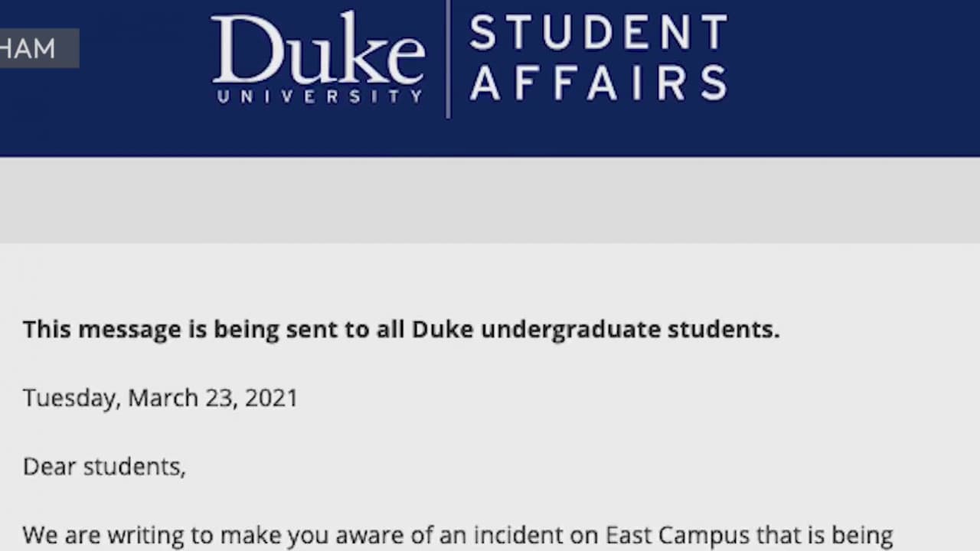Click the words "that is being" at line end
This screenshot has width=980, height=551.
tap(825, 535)
